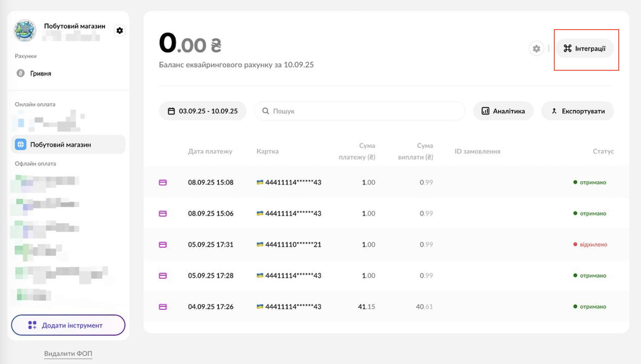Click the hryvnia currency icon next to Гривня

coord(21,73)
